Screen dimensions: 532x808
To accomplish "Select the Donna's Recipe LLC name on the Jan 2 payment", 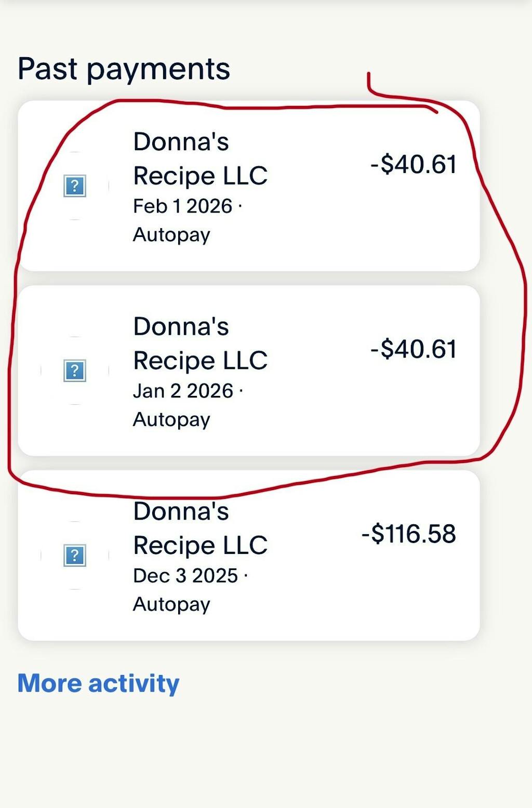I will coord(200,343).
